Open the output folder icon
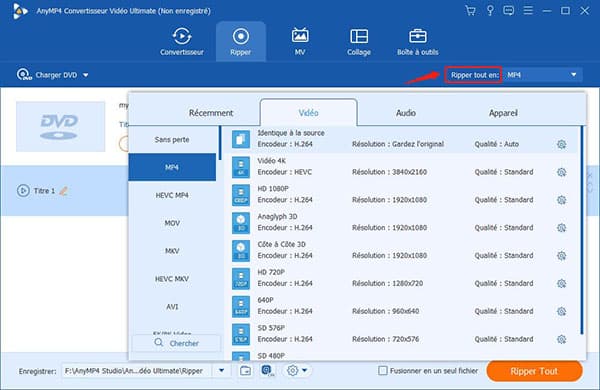Viewport: 600px width, 390px height. coord(246,370)
